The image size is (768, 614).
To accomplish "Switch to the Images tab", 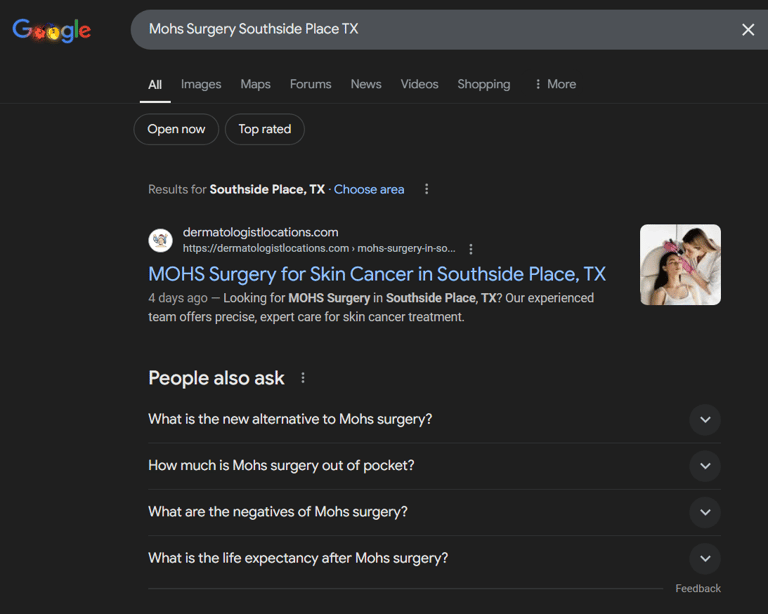I will pos(201,84).
